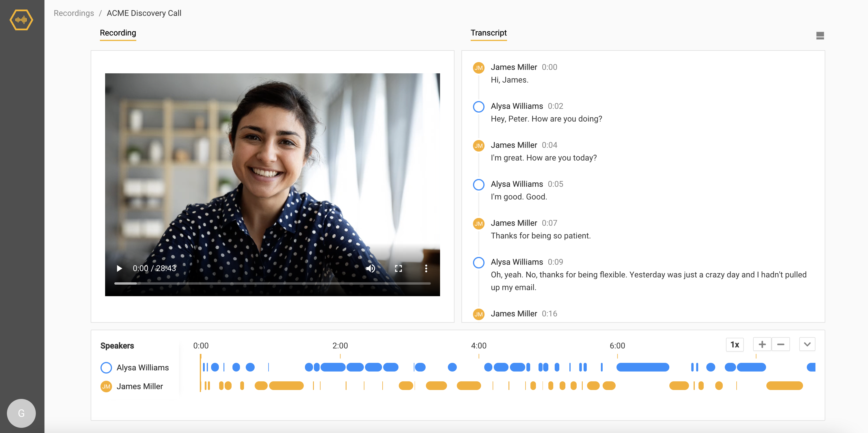This screenshot has width=868, height=433.
Task: Click the video progress bar
Action: point(272,283)
